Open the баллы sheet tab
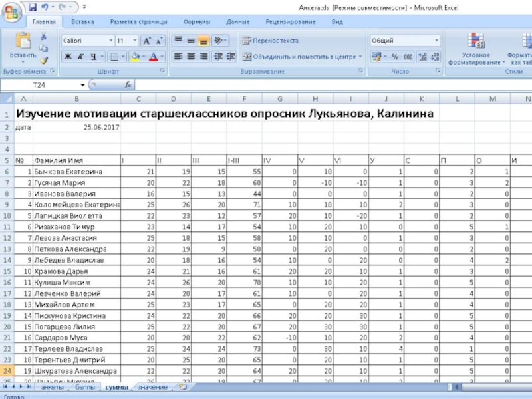Image resolution: width=532 pixels, height=399 pixels. click(84, 386)
